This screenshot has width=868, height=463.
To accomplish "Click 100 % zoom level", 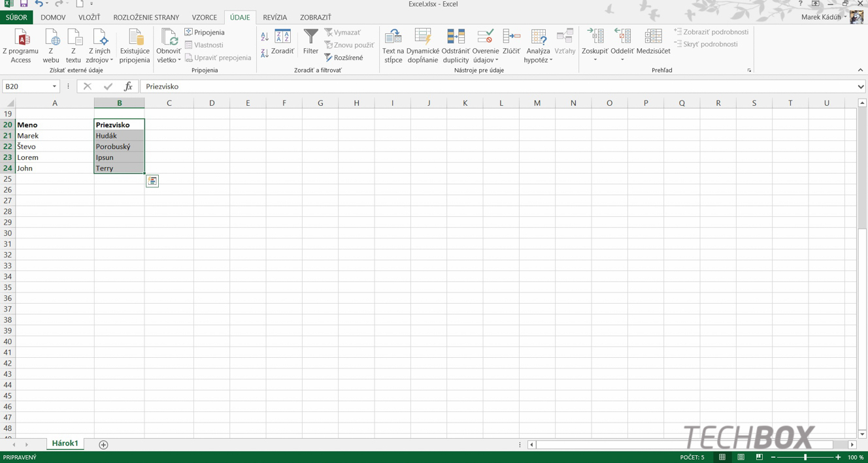I will click(856, 457).
